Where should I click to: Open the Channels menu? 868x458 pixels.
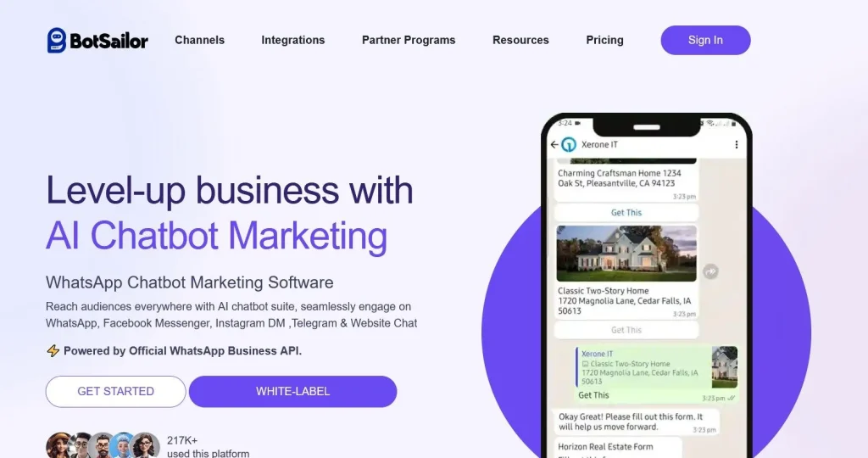click(x=200, y=40)
